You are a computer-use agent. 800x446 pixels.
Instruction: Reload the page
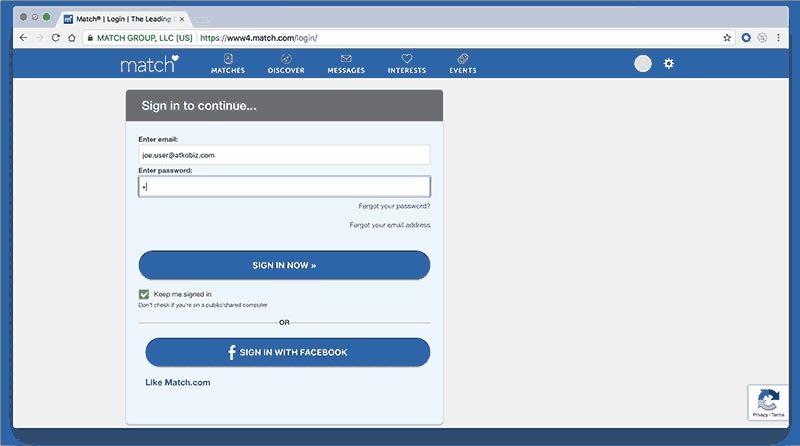(x=56, y=38)
